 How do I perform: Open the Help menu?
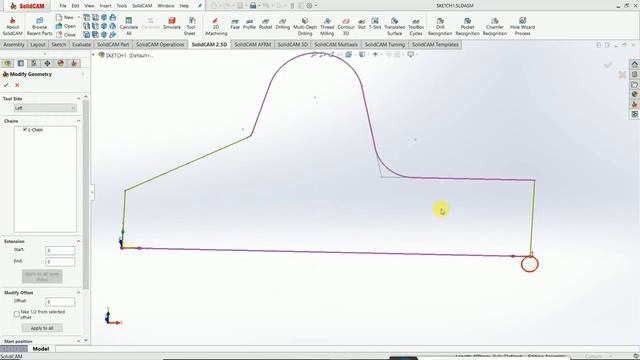pyautogui.click(x=184, y=6)
